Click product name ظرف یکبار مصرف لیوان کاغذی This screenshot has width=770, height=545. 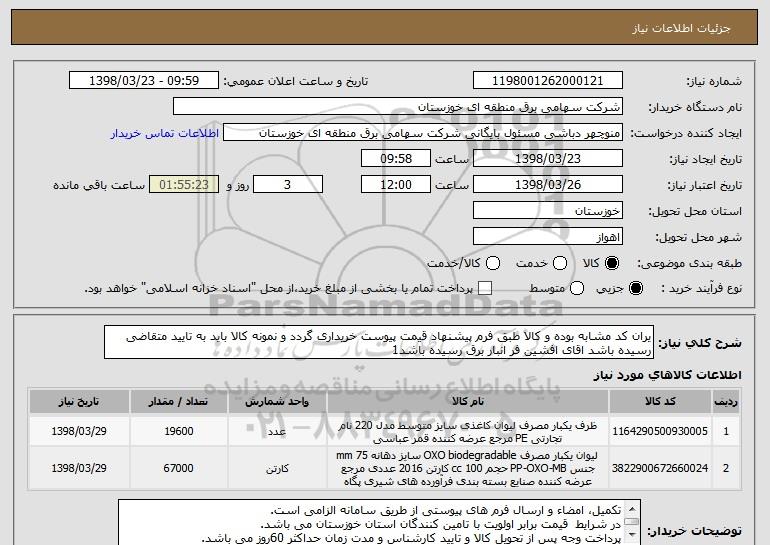(468, 432)
